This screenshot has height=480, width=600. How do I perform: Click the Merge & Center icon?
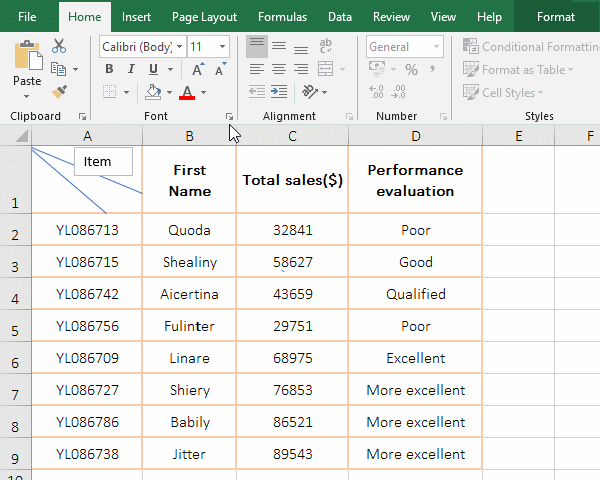tap(325, 69)
